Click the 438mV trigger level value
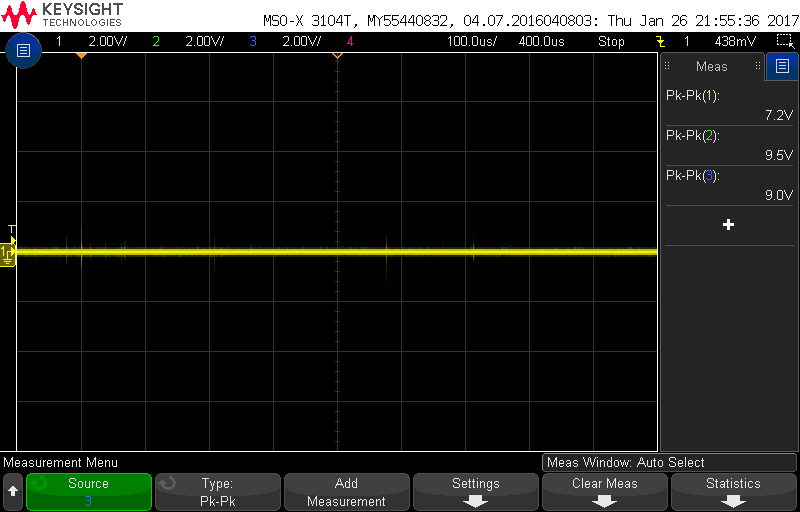 (x=735, y=42)
